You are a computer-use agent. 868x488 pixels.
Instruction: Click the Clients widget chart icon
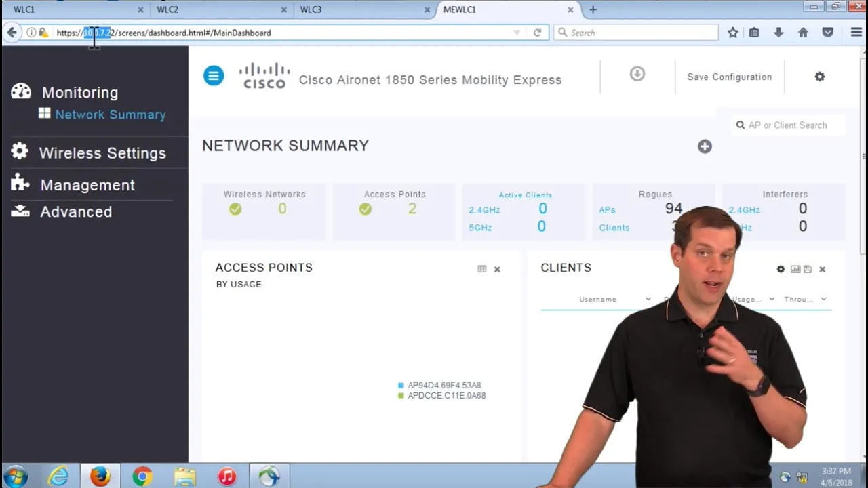coord(795,269)
